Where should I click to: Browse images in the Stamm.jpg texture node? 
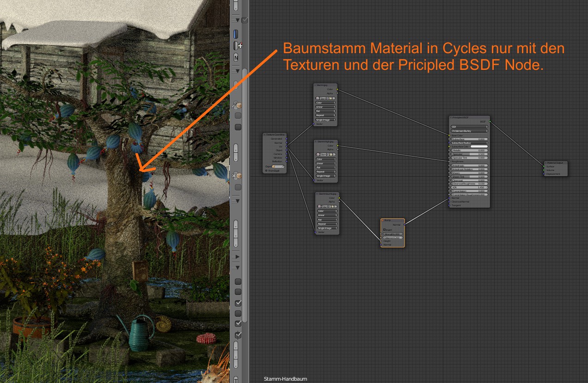318,98
